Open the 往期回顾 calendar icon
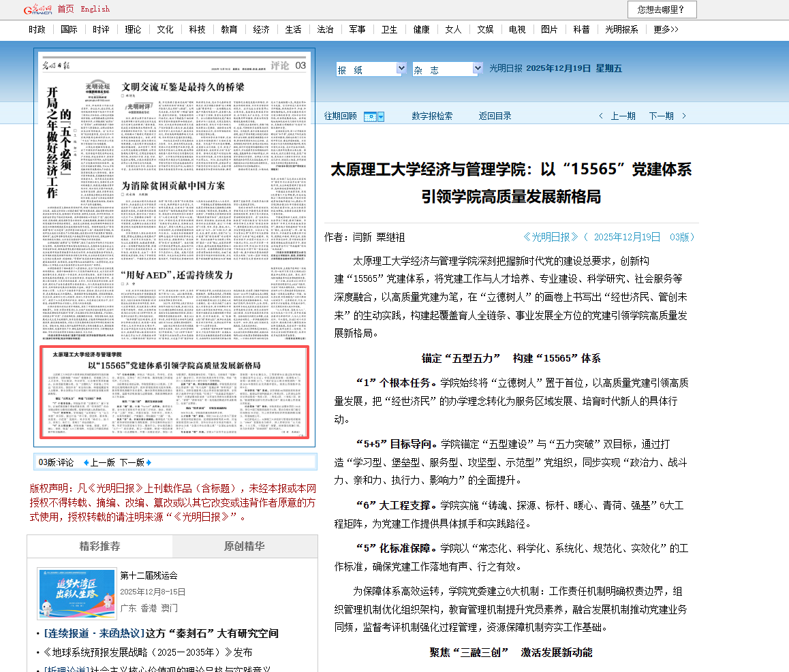The height and width of the screenshot is (672, 789). (373, 116)
